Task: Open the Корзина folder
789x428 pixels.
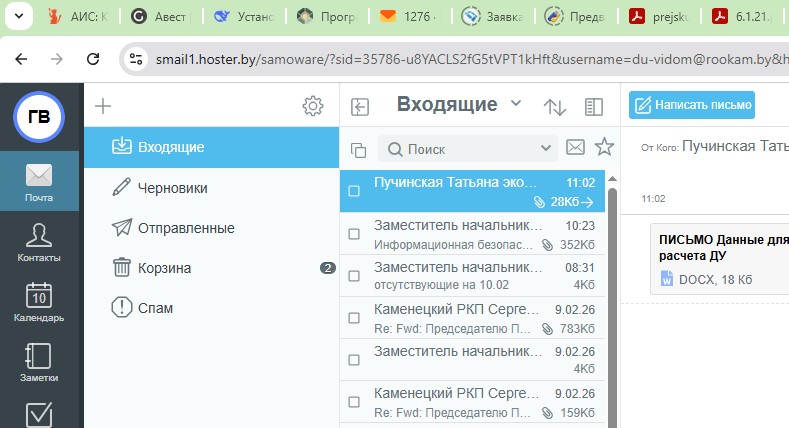Action: (164, 268)
